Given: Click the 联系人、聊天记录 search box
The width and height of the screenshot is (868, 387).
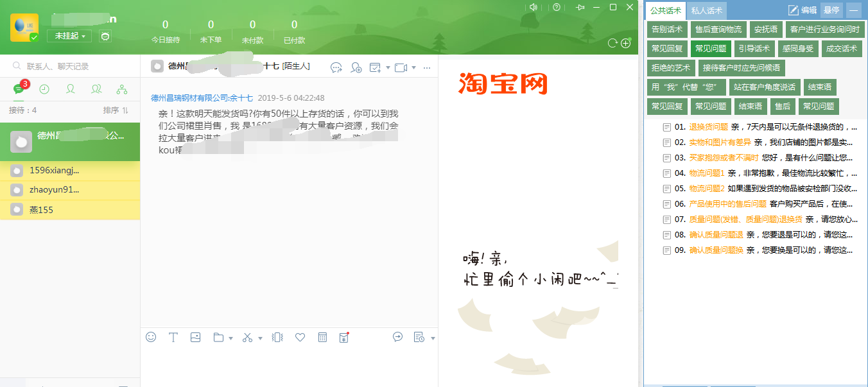Looking at the screenshot, I should coord(70,66).
